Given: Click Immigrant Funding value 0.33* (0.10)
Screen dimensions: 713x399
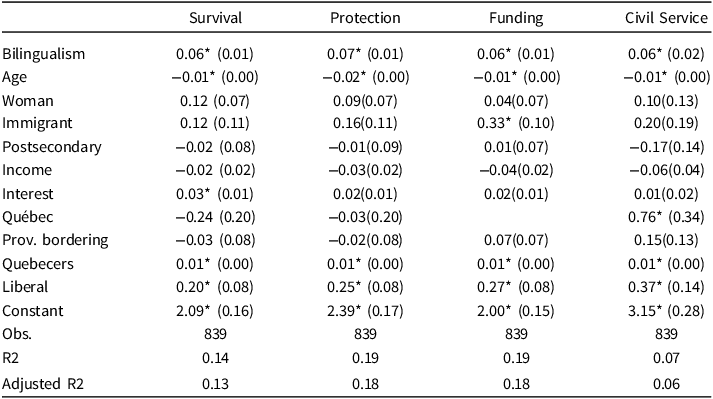Looking at the screenshot, I should click(516, 123).
